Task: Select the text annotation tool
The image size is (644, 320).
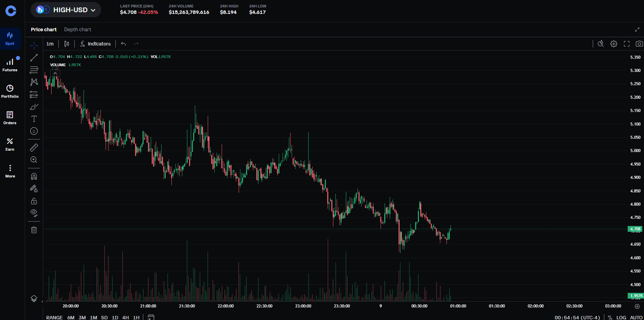Action: tap(34, 118)
